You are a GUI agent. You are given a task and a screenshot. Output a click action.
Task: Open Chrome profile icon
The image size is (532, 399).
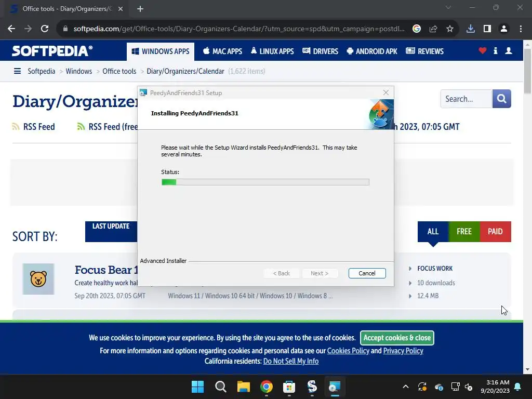pos(504,29)
